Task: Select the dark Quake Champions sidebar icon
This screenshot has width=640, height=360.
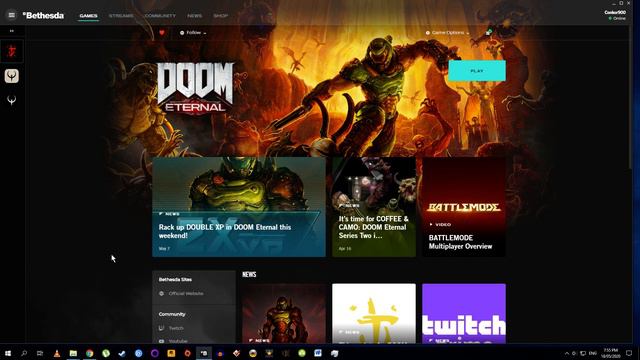Action: [x=11, y=100]
